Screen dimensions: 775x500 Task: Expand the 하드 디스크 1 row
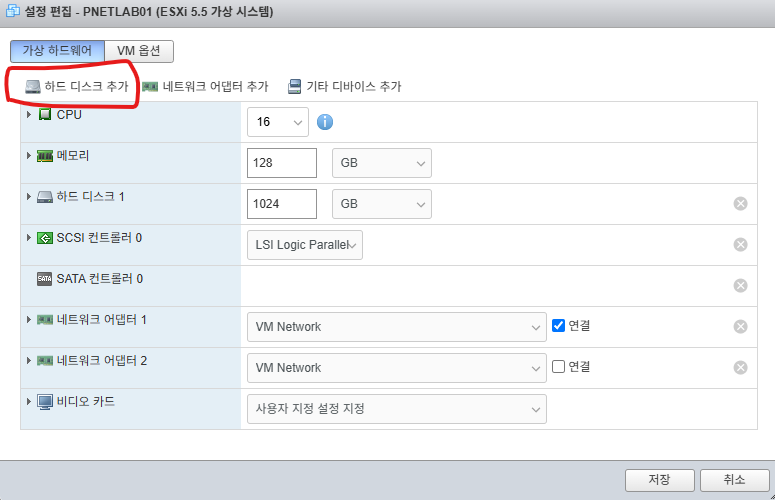click(x=29, y=197)
